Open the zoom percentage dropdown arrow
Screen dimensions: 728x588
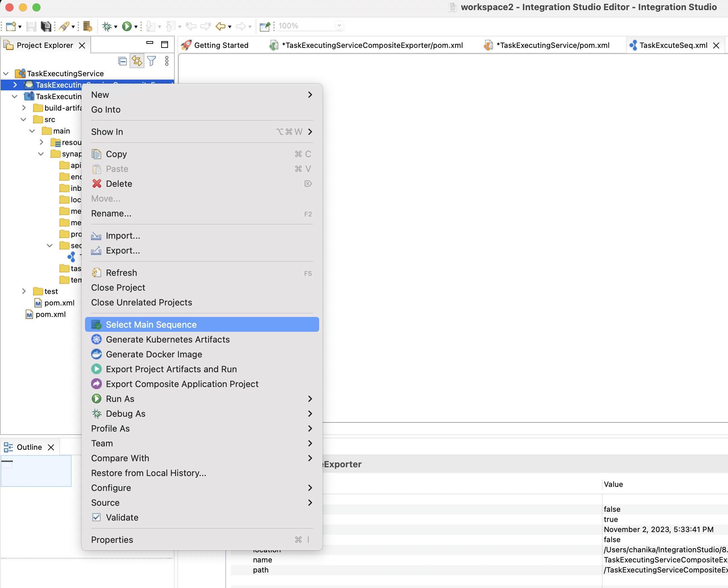[x=339, y=26]
